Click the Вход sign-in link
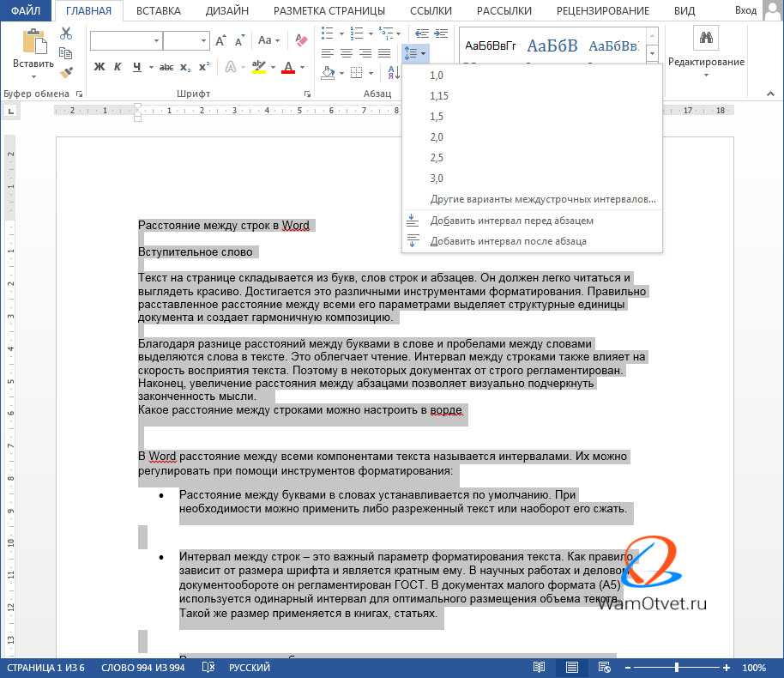The width and height of the screenshot is (784, 678). click(x=745, y=10)
